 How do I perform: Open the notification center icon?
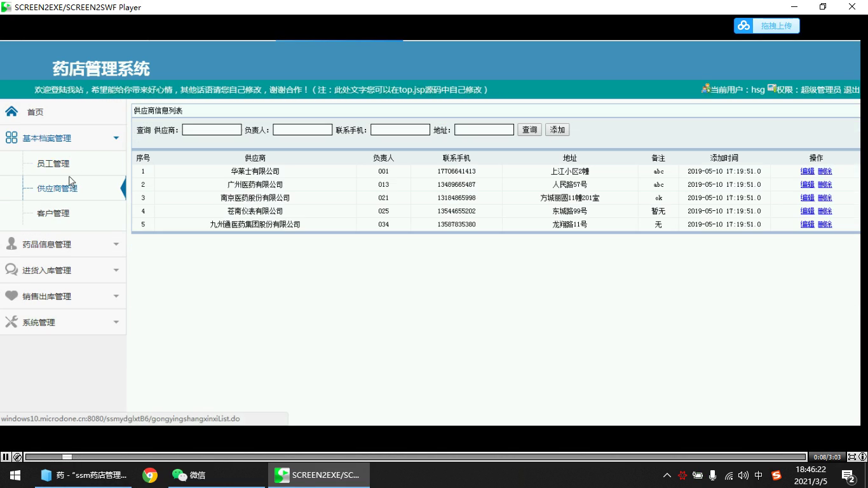[x=849, y=475]
